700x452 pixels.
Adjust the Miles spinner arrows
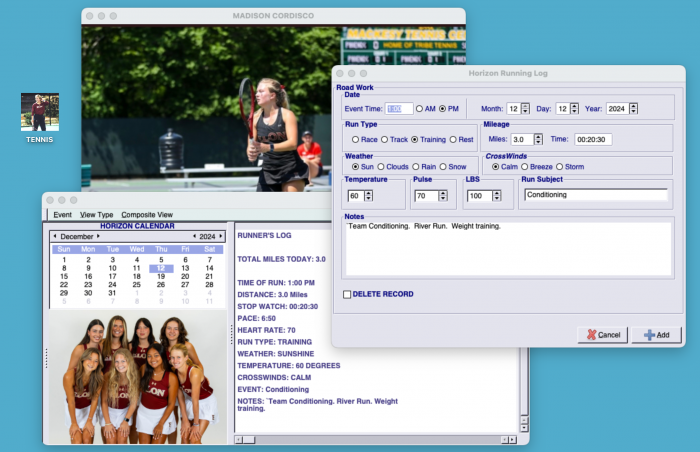[538, 140]
